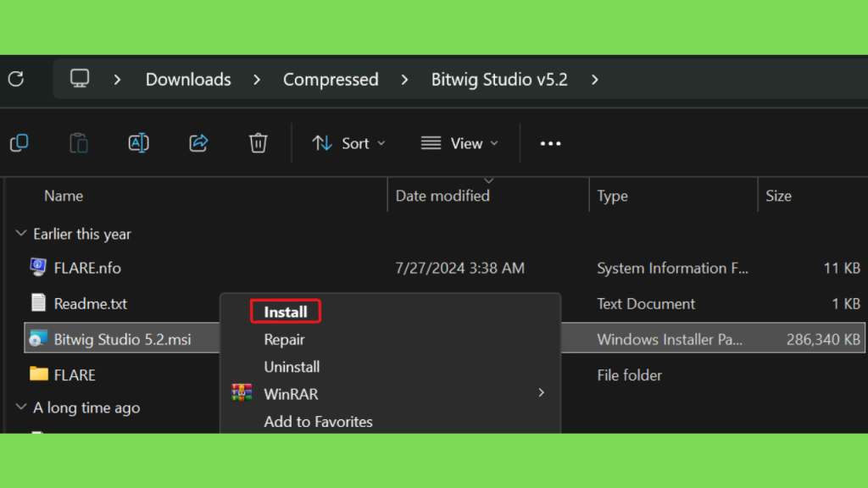Click the date 7/27/2024 3:38 AM
Image resolution: width=868 pixels, height=488 pixels.
tap(459, 268)
